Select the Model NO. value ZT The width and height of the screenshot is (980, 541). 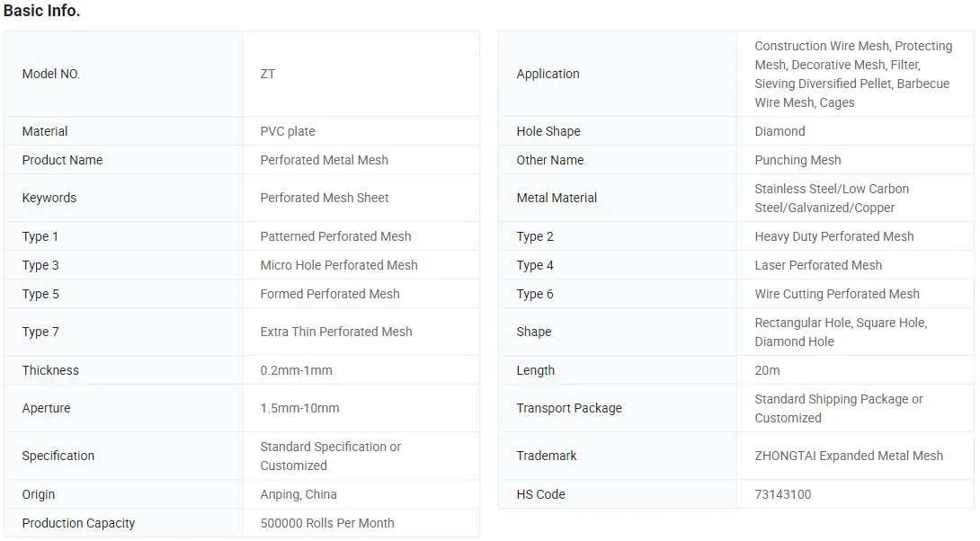coord(268,74)
